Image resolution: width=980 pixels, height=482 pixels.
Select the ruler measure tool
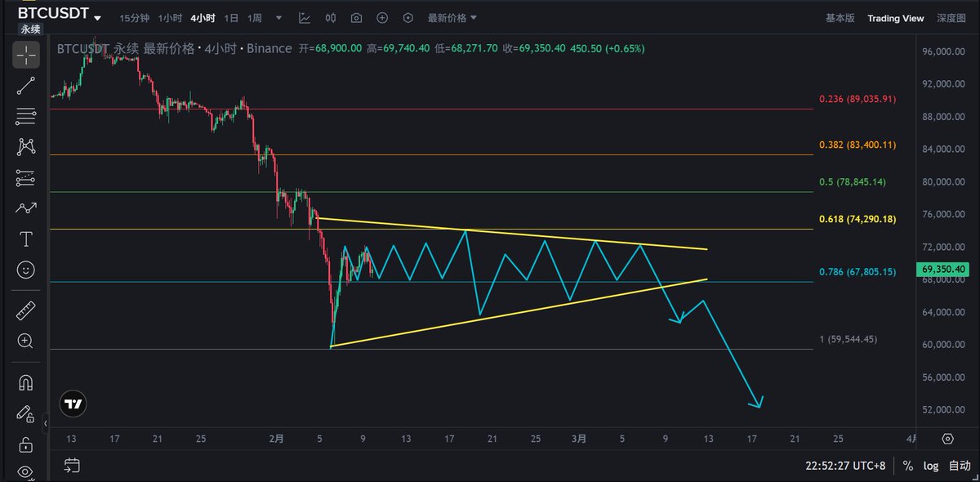25,310
